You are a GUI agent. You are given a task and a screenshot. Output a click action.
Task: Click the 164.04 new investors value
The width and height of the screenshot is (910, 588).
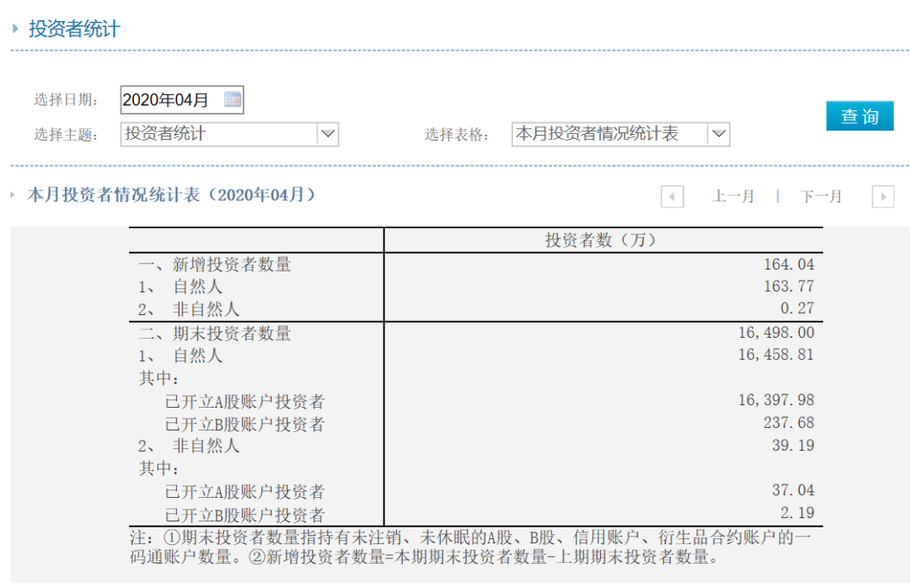(789, 265)
